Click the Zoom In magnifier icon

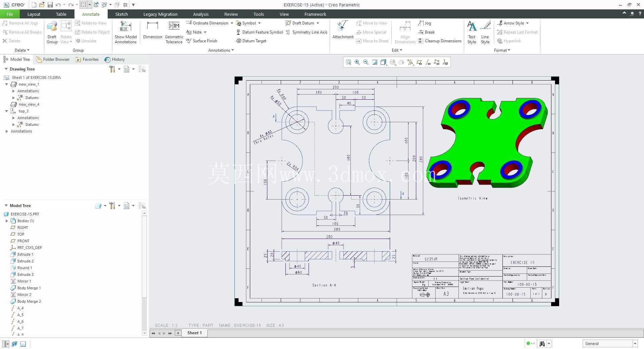(357, 62)
